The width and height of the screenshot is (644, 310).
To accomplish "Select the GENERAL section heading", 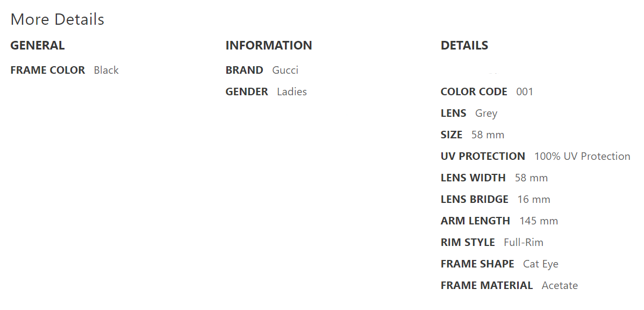I will 38,46.
